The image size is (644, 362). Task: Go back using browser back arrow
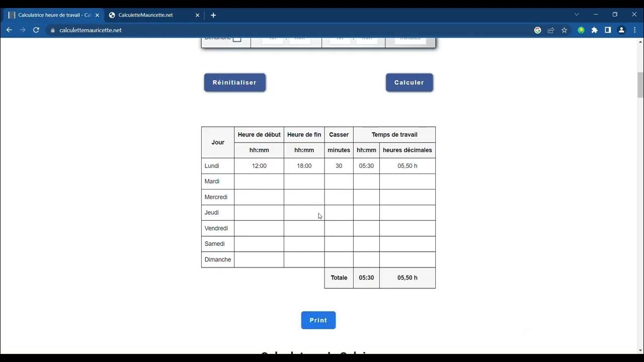[9, 30]
